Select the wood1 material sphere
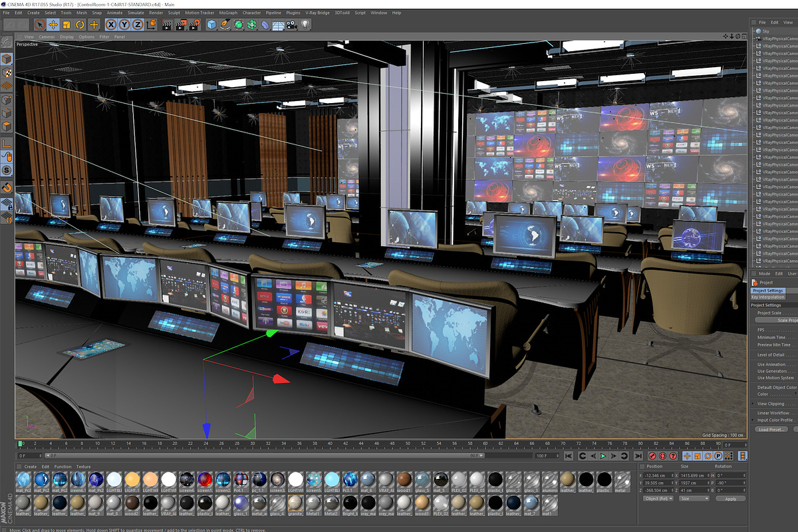Image resolution: width=798 pixels, height=532 pixels. tap(404, 480)
